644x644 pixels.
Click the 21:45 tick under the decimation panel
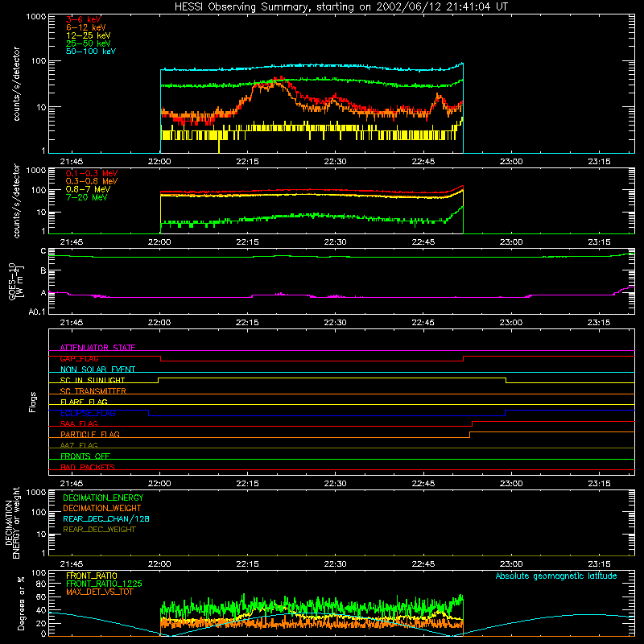72,564
